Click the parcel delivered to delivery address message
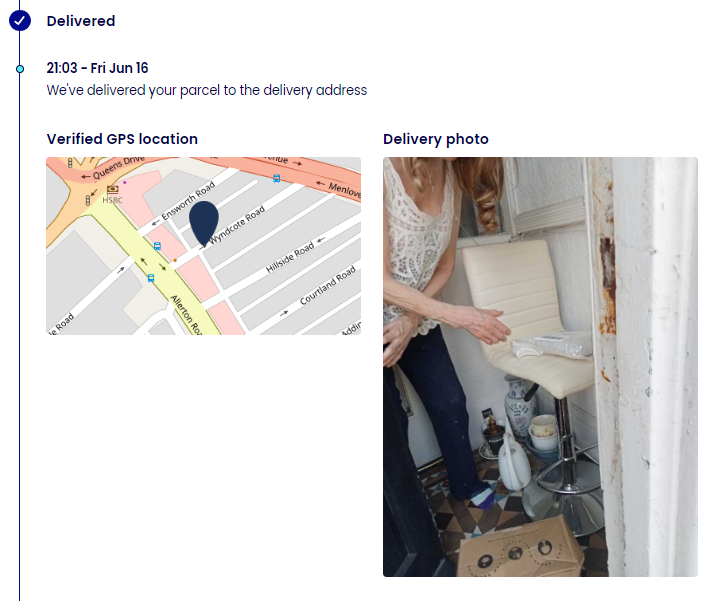This screenshot has width=723, height=601. [207, 90]
